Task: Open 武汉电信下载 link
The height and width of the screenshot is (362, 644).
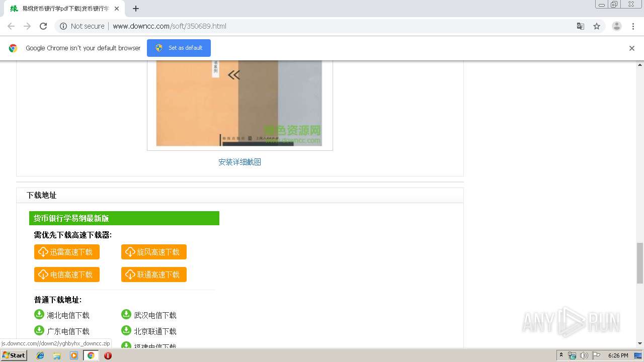Action: pos(155,315)
